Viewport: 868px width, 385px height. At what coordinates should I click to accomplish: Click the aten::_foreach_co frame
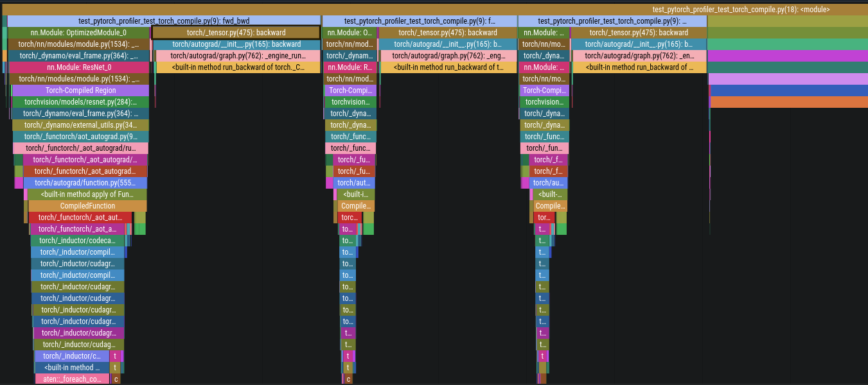click(x=72, y=379)
